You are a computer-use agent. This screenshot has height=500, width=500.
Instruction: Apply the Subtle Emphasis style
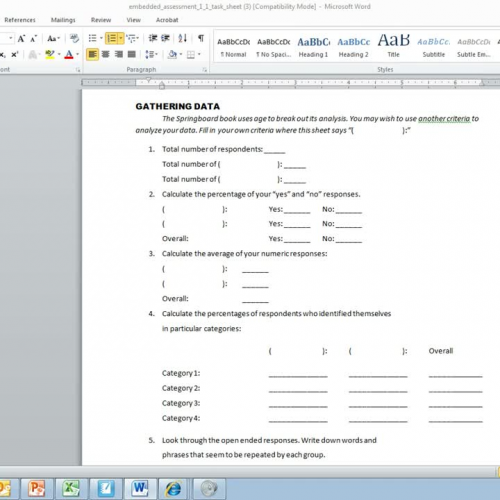474,47
